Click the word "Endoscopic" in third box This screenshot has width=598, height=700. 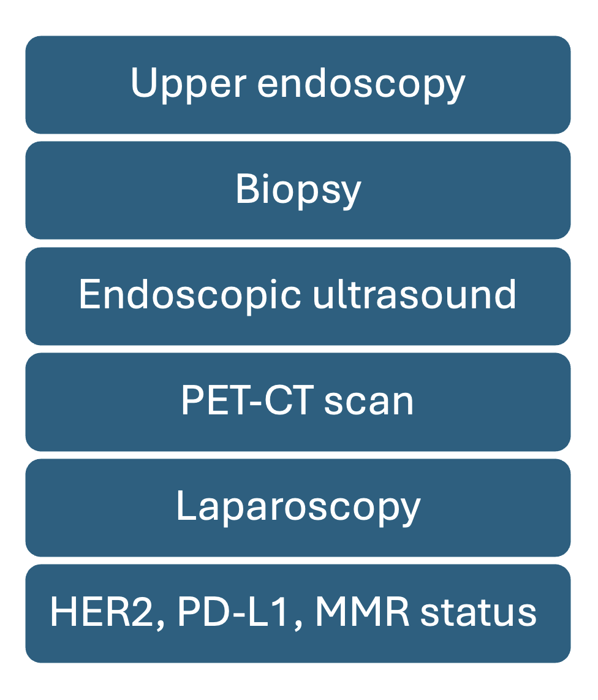coord(190,296)
